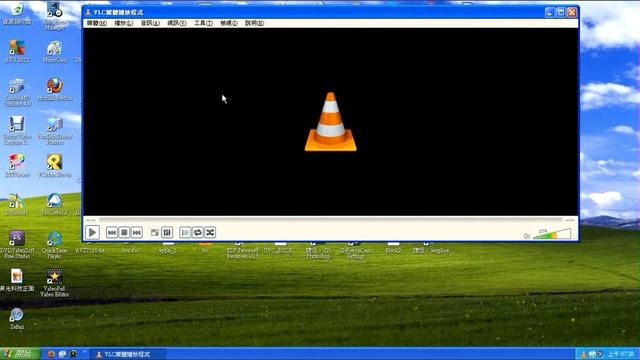The height and width of the screenshot is (360, 640).
Task: Click the media player quick launch icon
Action: click(73, 354)
